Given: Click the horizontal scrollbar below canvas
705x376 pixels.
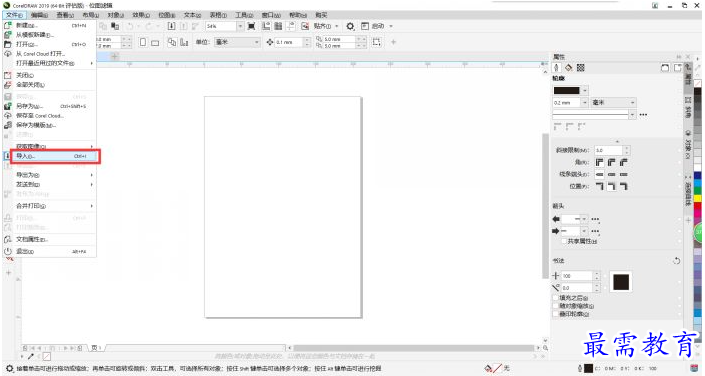Looking at the screenshot, I should click(414, 348).
